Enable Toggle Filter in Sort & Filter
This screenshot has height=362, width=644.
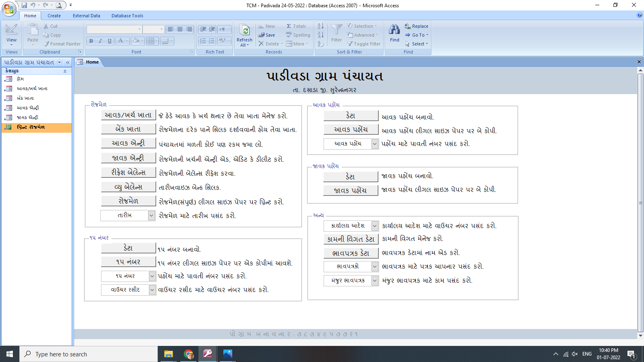363,44
